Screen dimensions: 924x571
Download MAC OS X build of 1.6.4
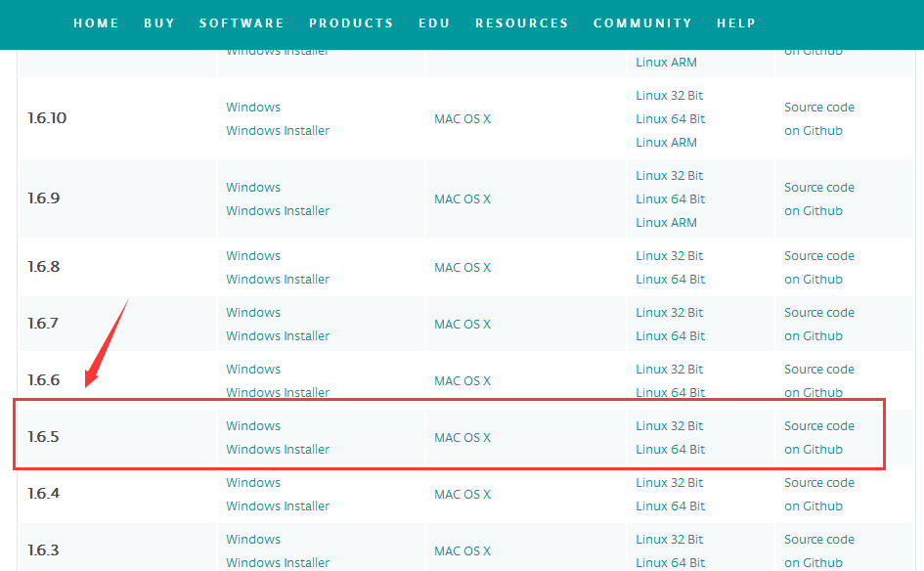462,494
